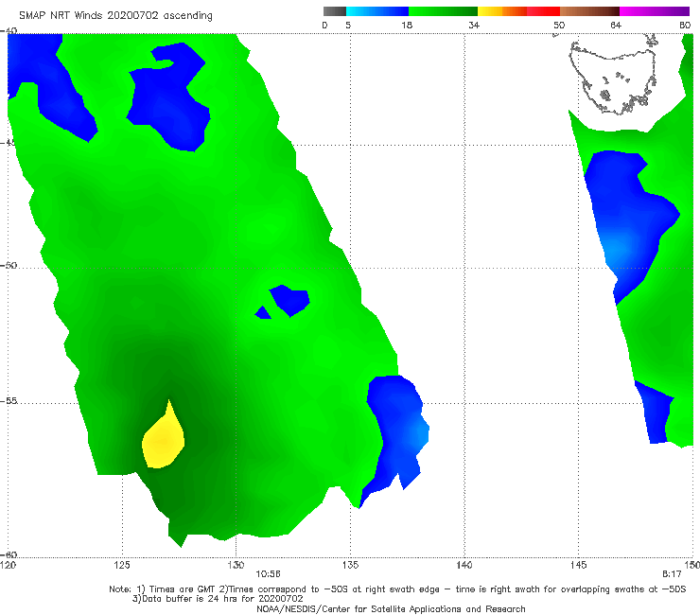Click the note "3)Data buffer is 24 hrs for 20200702"
The height and width of the screenshot is (615, 700).
(x=218, y=599)
